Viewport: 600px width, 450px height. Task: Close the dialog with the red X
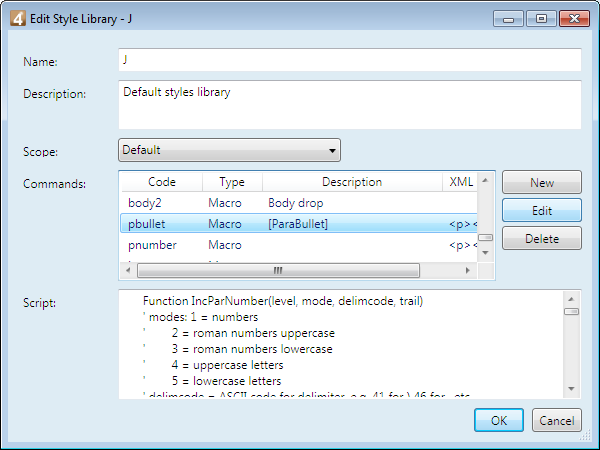(574, 18)
